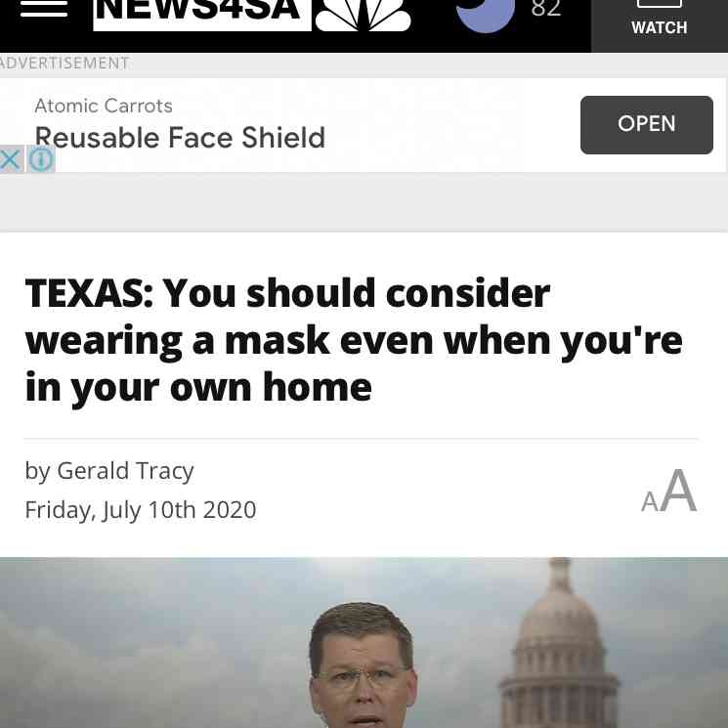Open the hamburger navigation menu

click(44, 8)
